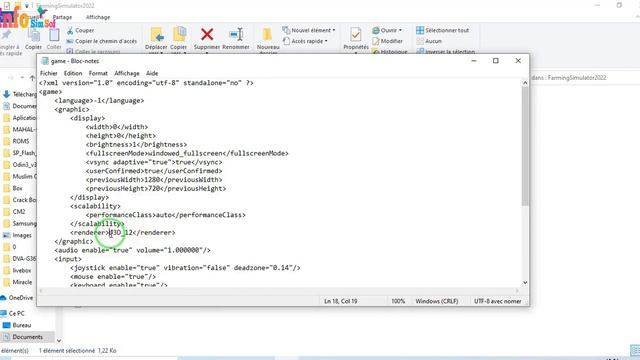Open the Odin3 folder in sidebar
Viewport: 640px width, 360px height.
pyautogui.click(x=20, y=165)
